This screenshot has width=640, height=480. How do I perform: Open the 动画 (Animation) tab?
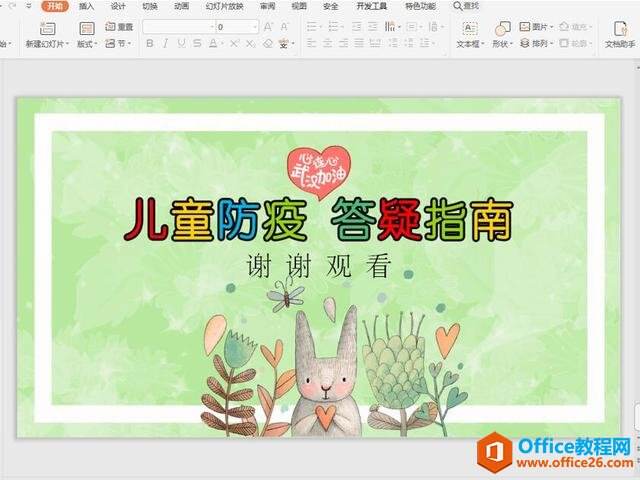(182, 6)
